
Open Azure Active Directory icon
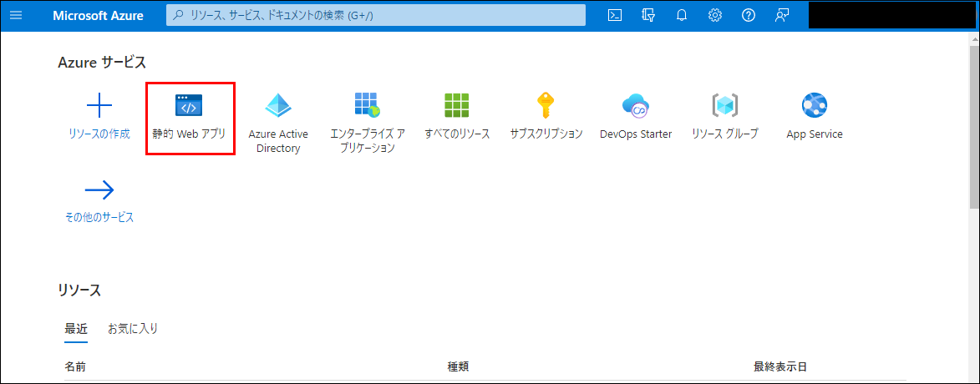[278, 105]
